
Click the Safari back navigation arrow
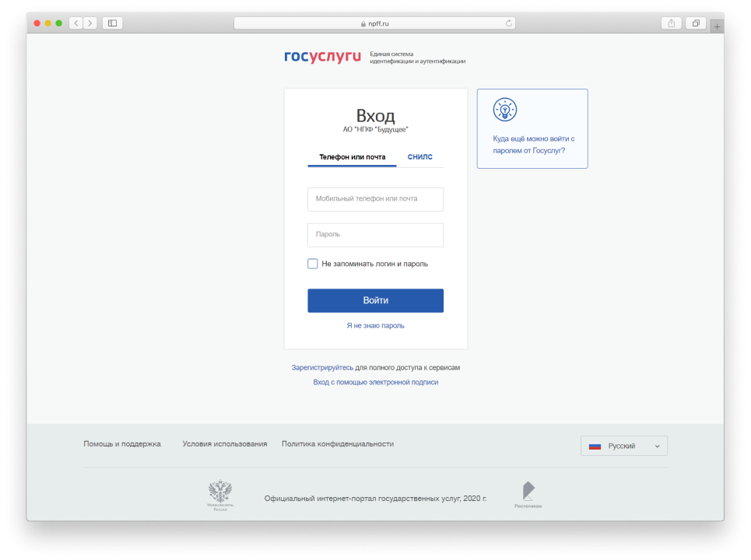point(76,23)
